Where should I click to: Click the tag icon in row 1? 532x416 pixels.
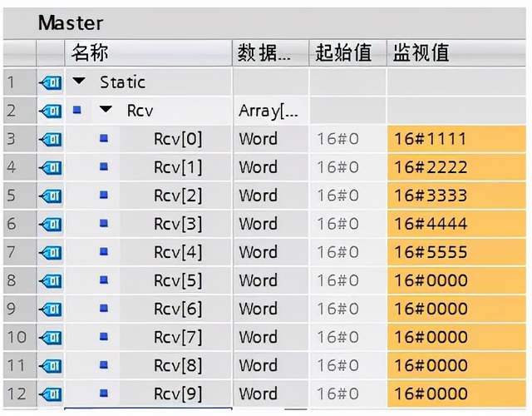pyautogui.click(x=50, y=82)
